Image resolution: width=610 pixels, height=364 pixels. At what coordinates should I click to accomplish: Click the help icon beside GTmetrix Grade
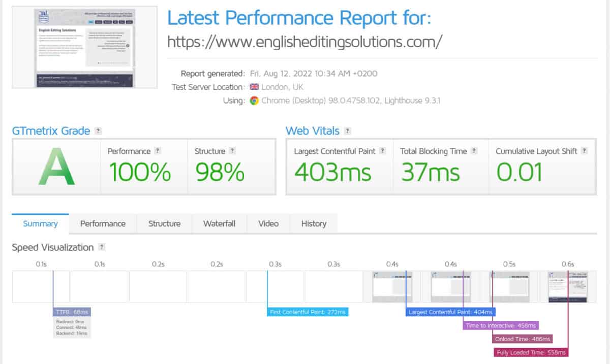tap(98, 131)
